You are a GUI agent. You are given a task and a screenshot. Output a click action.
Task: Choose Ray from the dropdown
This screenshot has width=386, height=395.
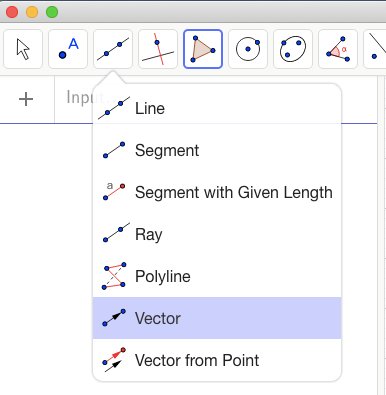pos(217,234)
